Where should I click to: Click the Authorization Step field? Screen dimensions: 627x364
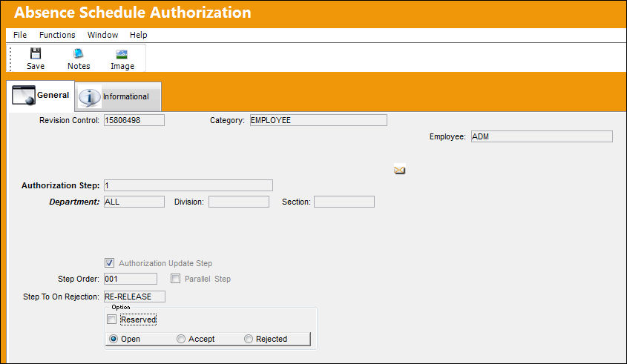click(188, 185)
